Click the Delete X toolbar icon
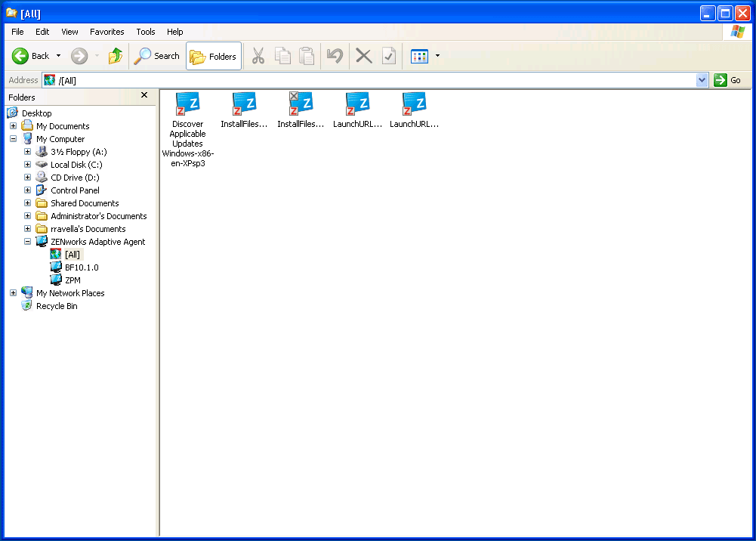 [x=364, y=56]
